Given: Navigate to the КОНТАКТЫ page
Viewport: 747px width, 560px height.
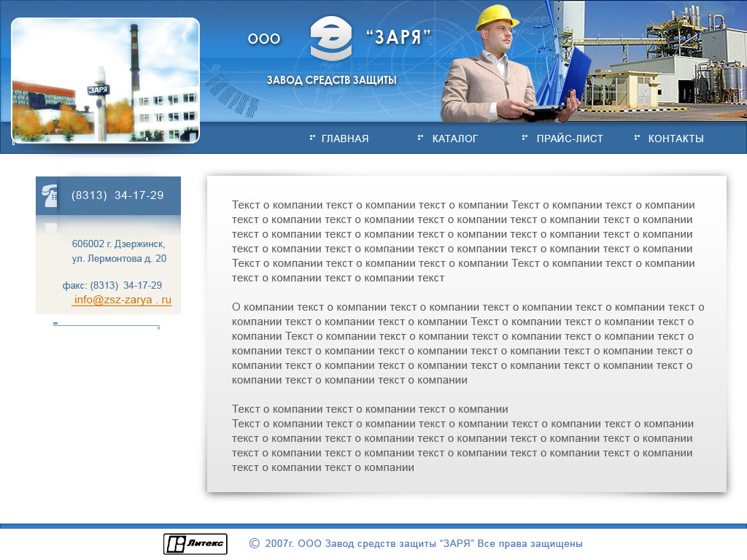Looking at the screenshot, I should tap(676, 139).
